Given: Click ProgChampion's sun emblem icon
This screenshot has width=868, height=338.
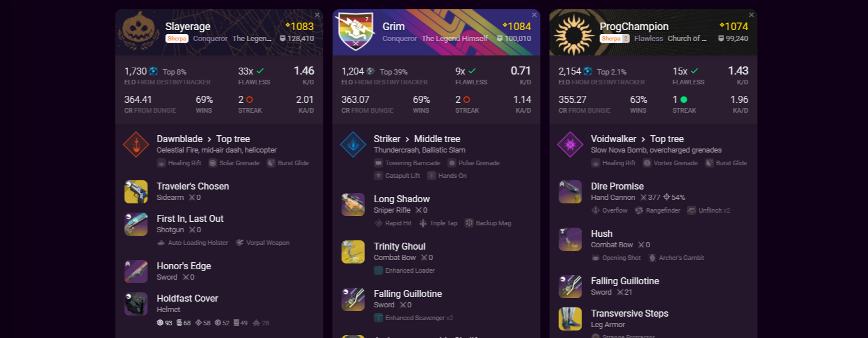Looking at the screenshot, I should click(573, 33).
